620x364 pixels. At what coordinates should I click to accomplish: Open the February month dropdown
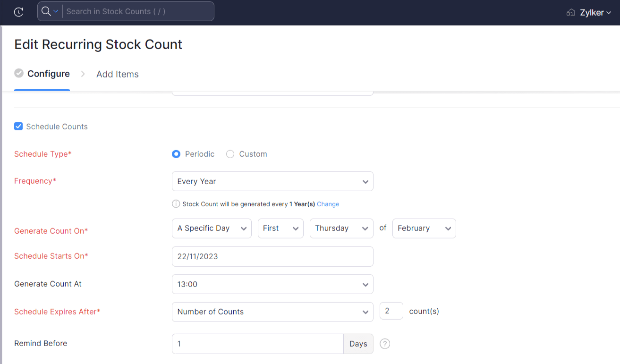tap(424, 228)
